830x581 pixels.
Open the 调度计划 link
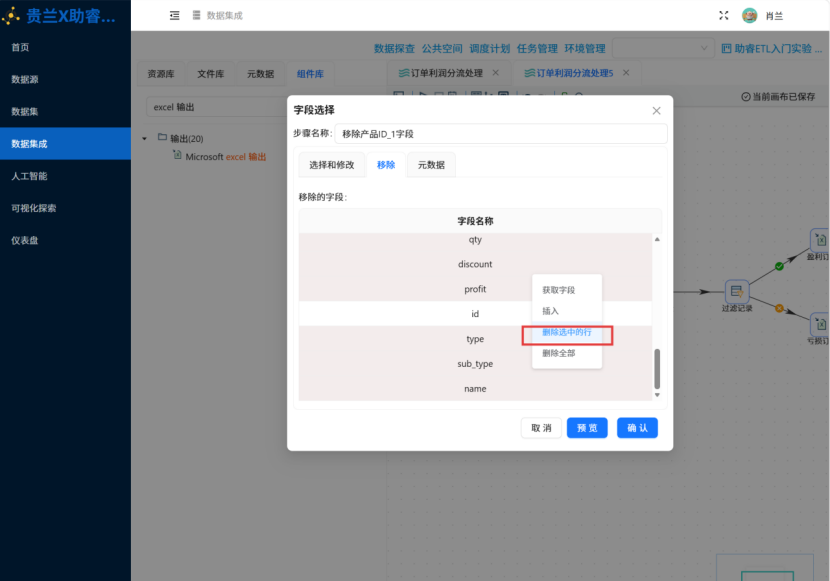tap(490, 49)
